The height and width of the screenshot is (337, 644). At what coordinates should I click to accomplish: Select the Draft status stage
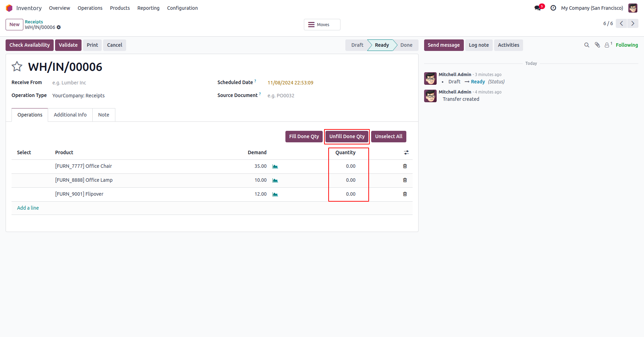point(357,45)
